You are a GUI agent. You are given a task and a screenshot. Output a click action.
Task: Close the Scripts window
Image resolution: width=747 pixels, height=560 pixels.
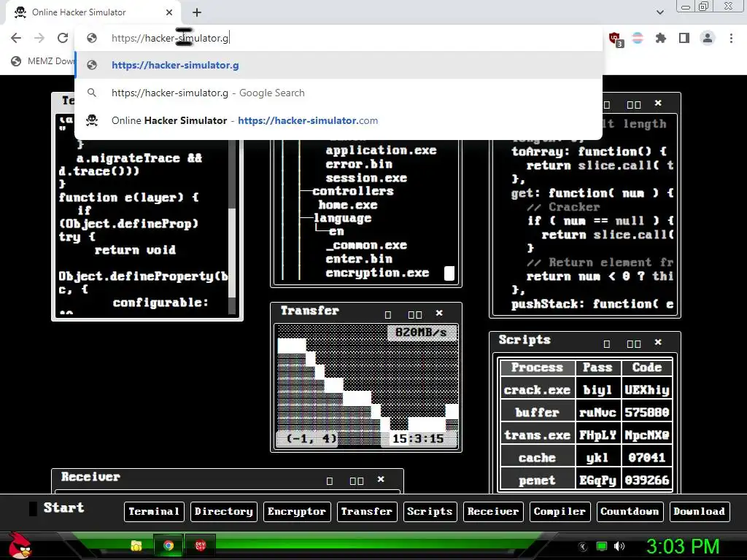658,342
